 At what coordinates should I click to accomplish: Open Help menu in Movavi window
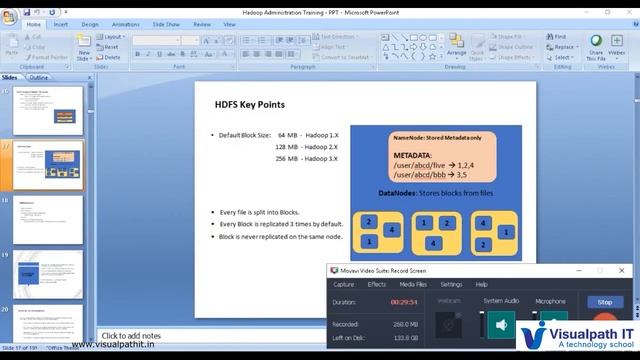[x=481, y=284]
